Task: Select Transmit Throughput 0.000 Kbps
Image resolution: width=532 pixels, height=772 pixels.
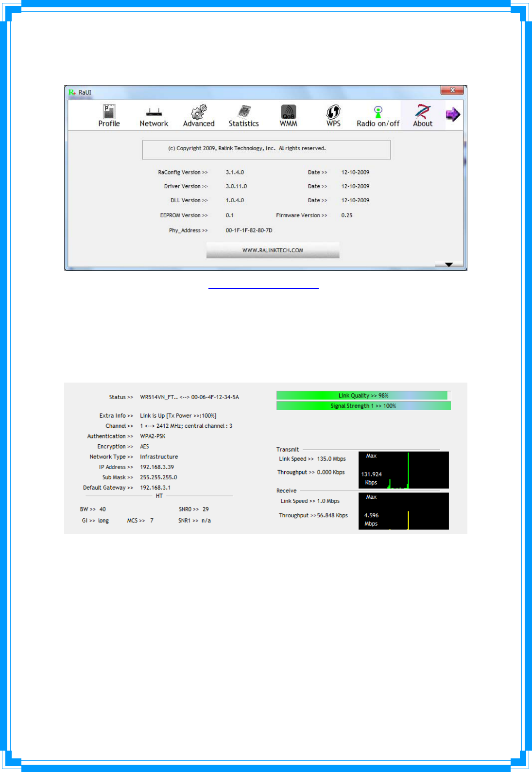Action: (331, 472)
